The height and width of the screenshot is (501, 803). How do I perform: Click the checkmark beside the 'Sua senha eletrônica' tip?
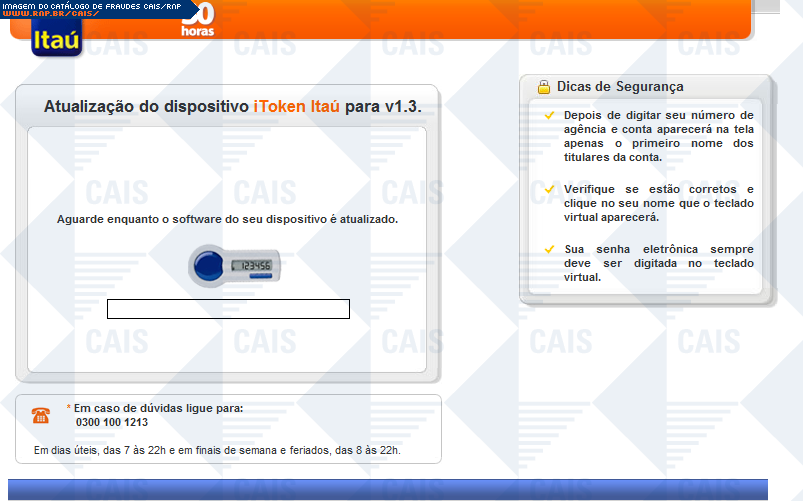[x=549, y=249]
